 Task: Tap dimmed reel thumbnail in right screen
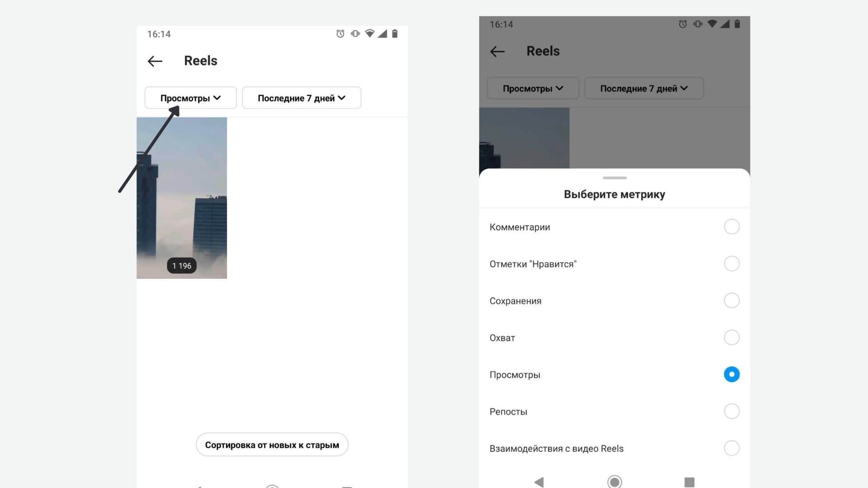coord(524,138)
